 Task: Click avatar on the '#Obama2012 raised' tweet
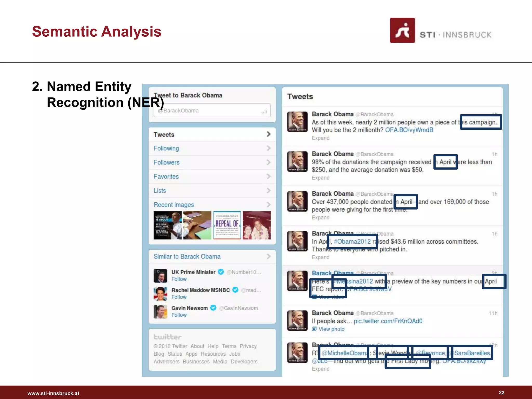(x=297, y=241)
